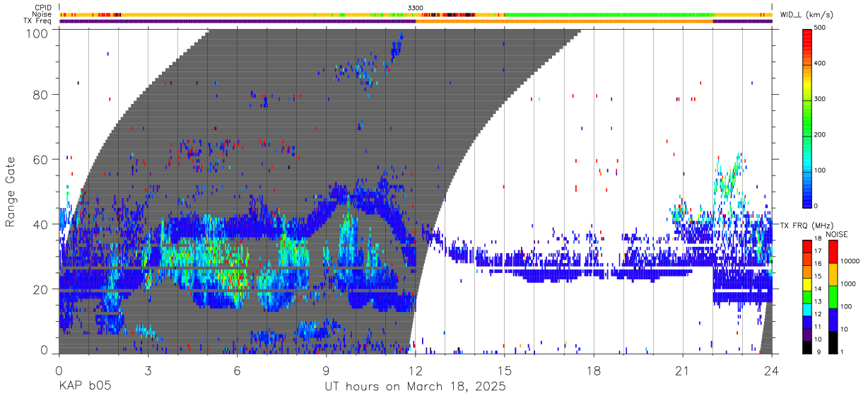The image size is (868, 401).
Task: Click the CPID value 3300
Action: (416, 7)
